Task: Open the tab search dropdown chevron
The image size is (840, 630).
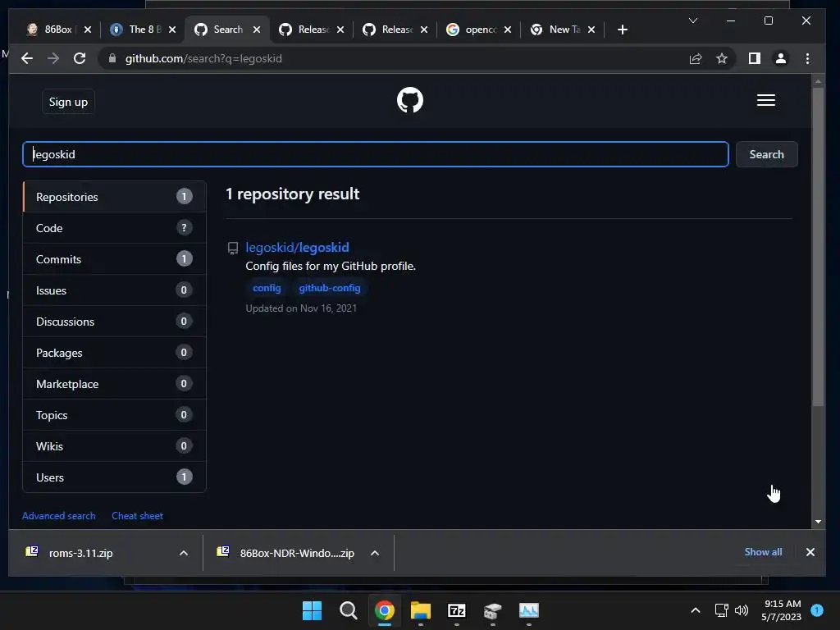Action: coord(692,21)
